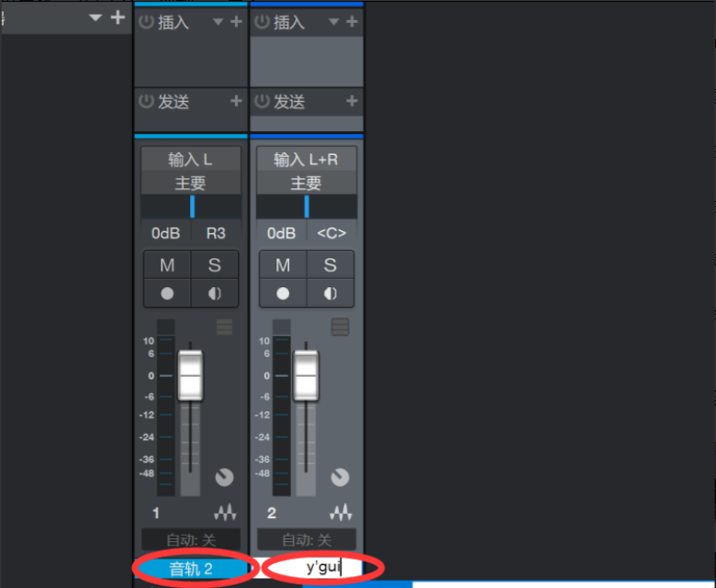Arm recording on channel 1
The width and height of the screenshot is (716, 588).
(x=167, y=294)
